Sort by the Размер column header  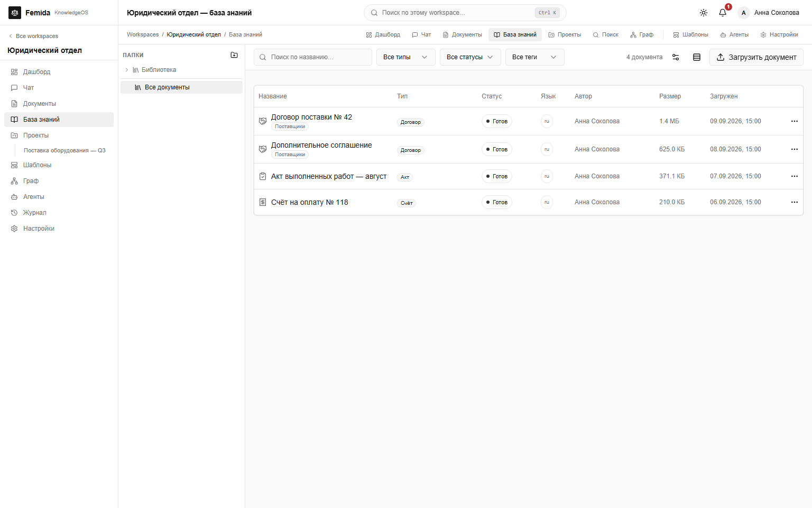(670, 96)
